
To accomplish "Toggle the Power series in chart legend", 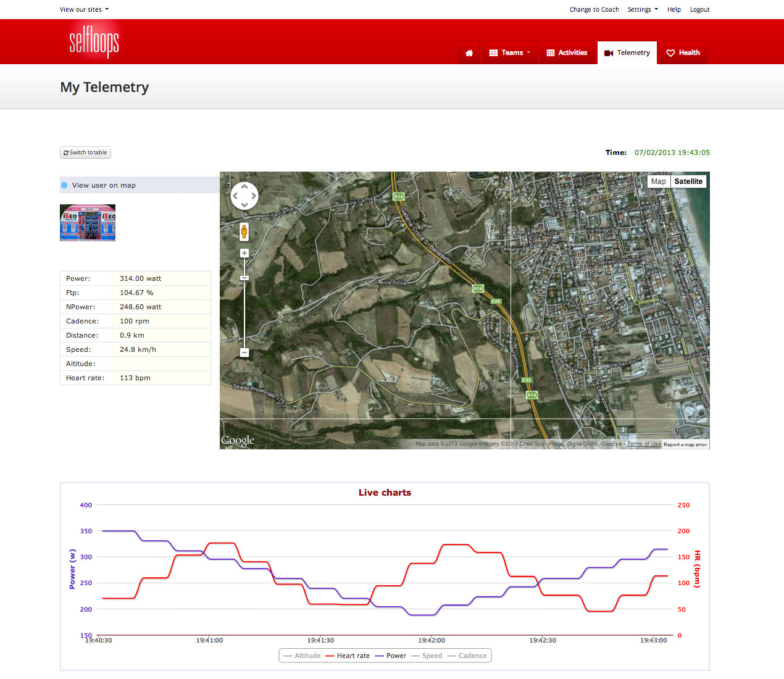I will pyautogui.click(x=390, y=656).
